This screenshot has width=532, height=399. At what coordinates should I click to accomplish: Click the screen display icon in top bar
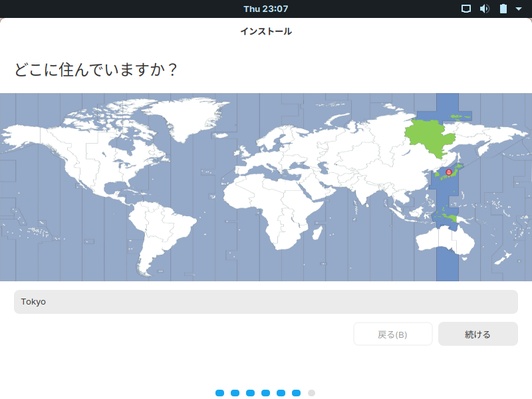point(466,9)
